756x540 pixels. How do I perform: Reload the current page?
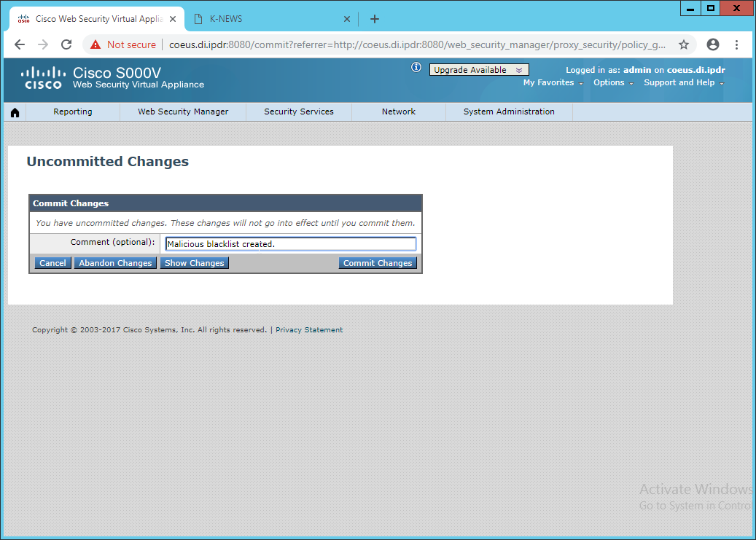coord(66,45)
